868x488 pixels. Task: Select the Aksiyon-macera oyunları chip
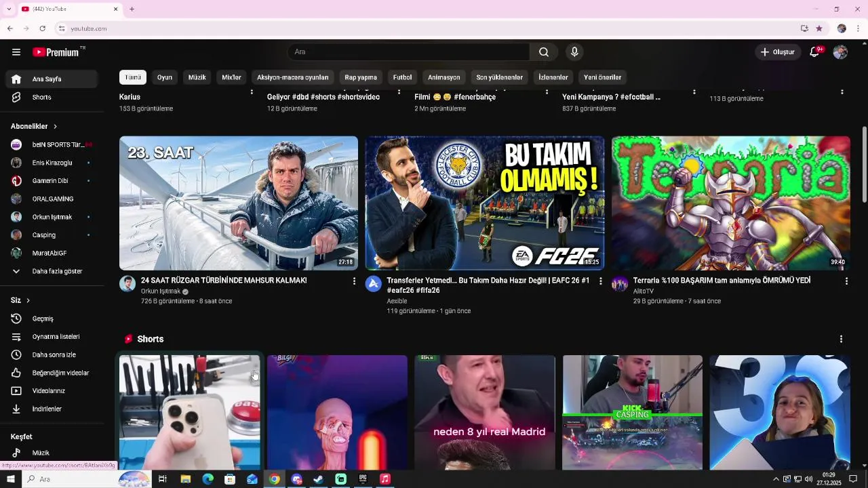[293, 77]
